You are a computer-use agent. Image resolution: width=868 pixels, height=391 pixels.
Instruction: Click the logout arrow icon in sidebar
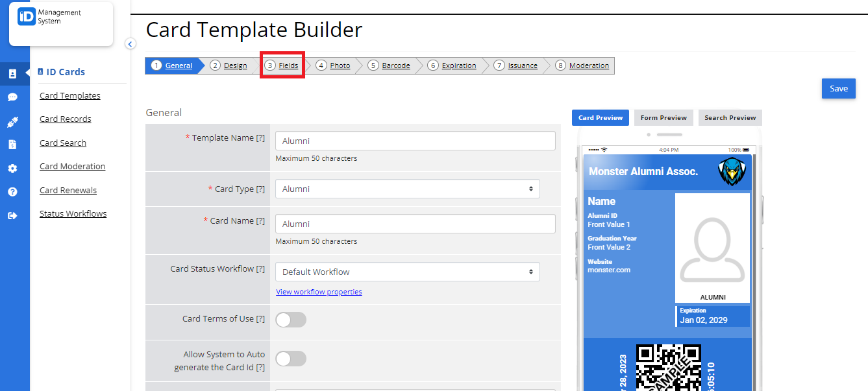pyautogui.click(x=12, y=216)
